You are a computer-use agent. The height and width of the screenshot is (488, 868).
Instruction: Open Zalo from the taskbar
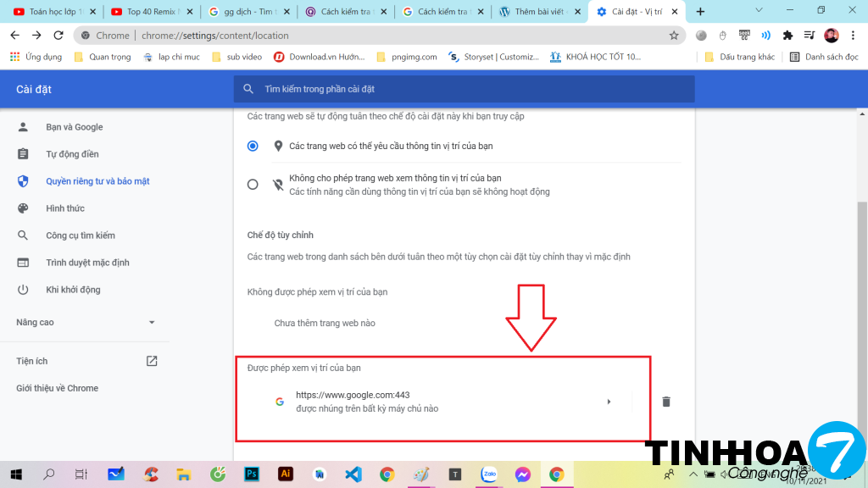click(x=488, y=474)
